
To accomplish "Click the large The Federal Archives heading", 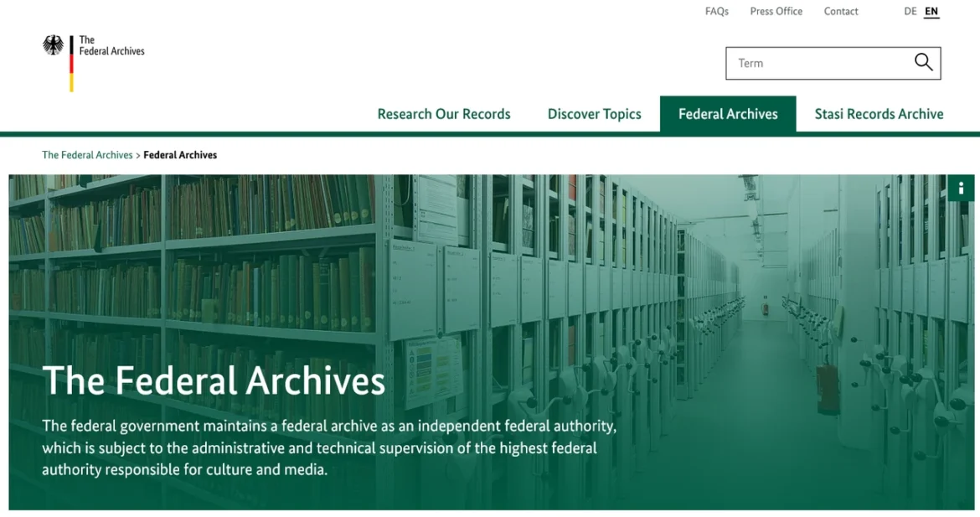I will [214, 380].
